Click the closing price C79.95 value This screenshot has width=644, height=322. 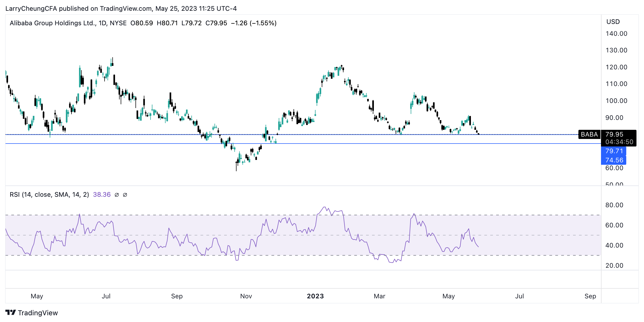tap(216, 23)
